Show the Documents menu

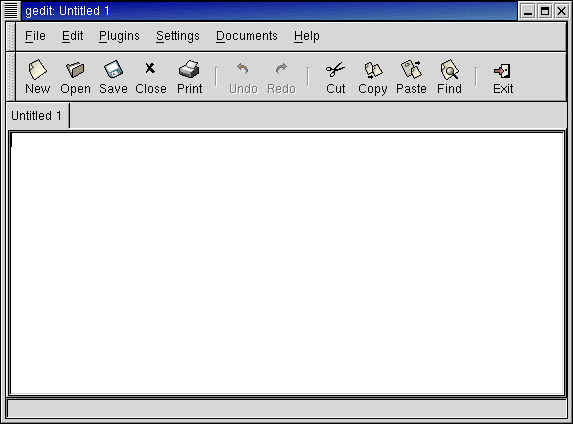(x=247, y=36)
